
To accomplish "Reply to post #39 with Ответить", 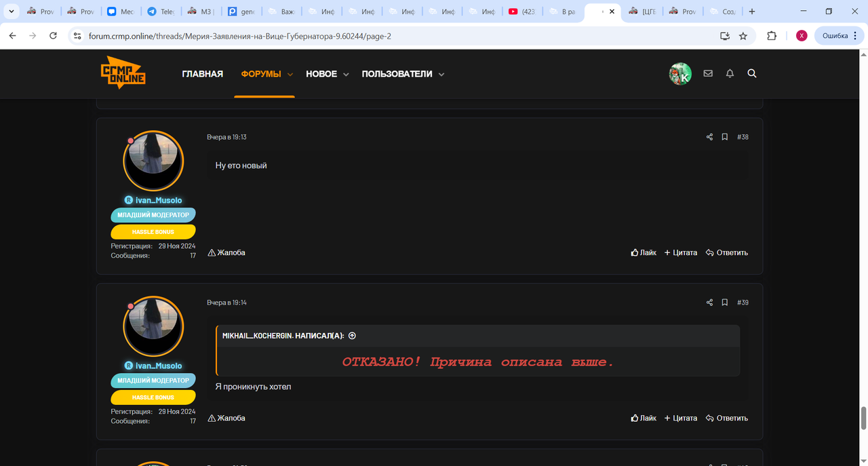I will click(727, 418).
